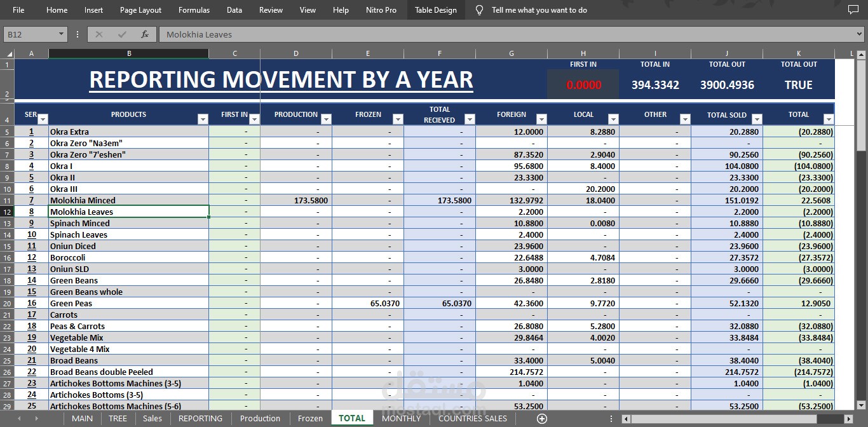Click horizontal scrollbar left arrow

point(626,419)
